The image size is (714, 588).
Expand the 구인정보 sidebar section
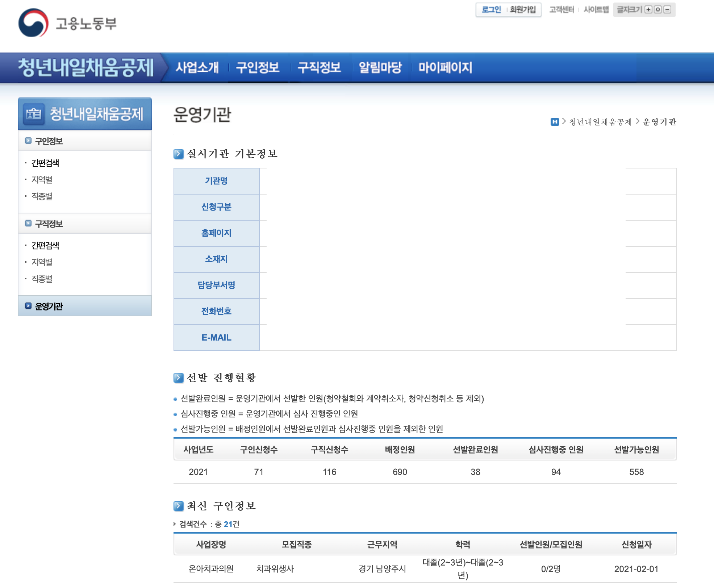[x=49, y=141]
